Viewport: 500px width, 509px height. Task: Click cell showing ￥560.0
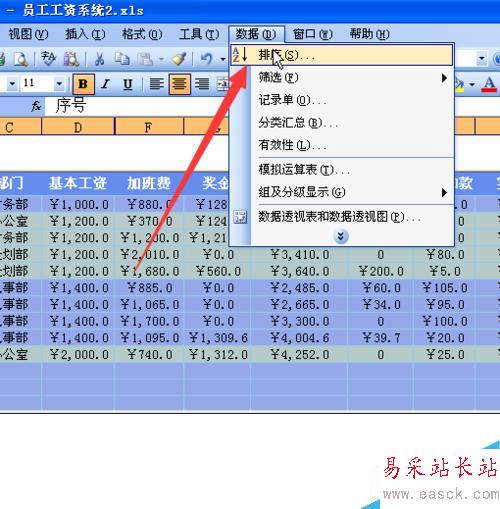(x=217, y=271)
